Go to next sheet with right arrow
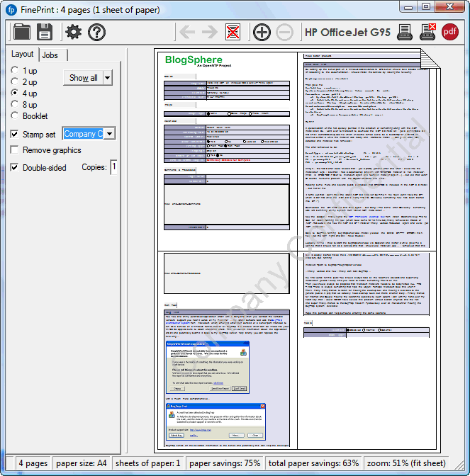Image resolution: width=470 pixels, height=476 pixels. point(210,32)
